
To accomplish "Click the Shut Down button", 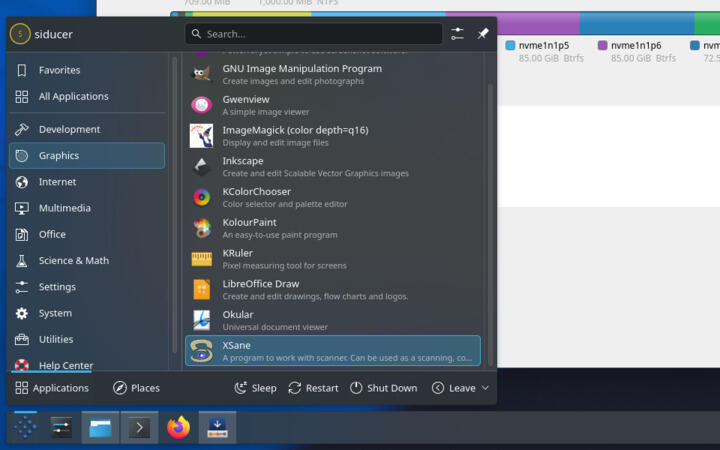I will coord(383,388).
